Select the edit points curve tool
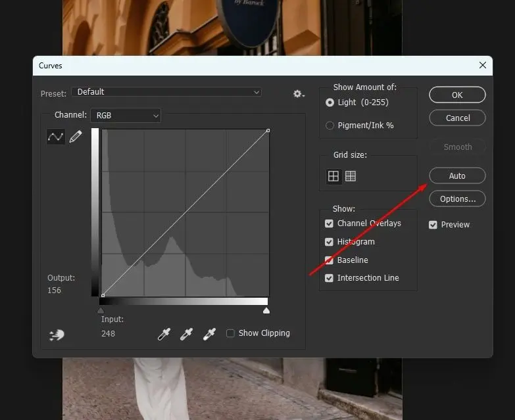515x420 pixels. coord(55,137)
